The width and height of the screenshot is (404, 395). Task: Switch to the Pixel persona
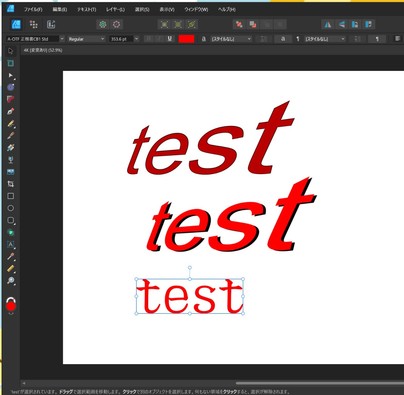click(x=34, y=24)
